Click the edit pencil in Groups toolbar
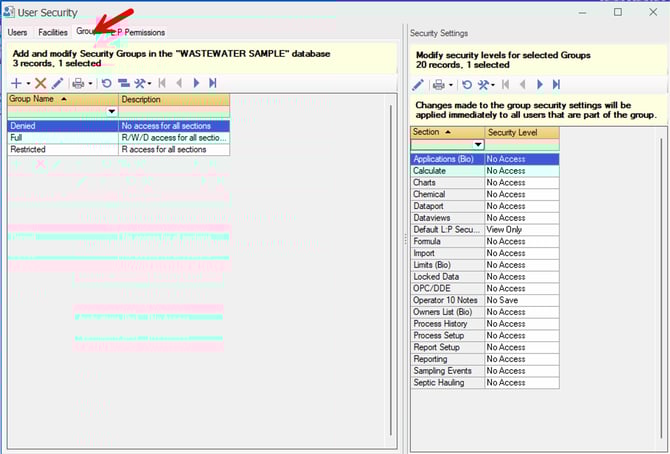The width and height of the screenshot is (670, 454). [x=57, y=83]
